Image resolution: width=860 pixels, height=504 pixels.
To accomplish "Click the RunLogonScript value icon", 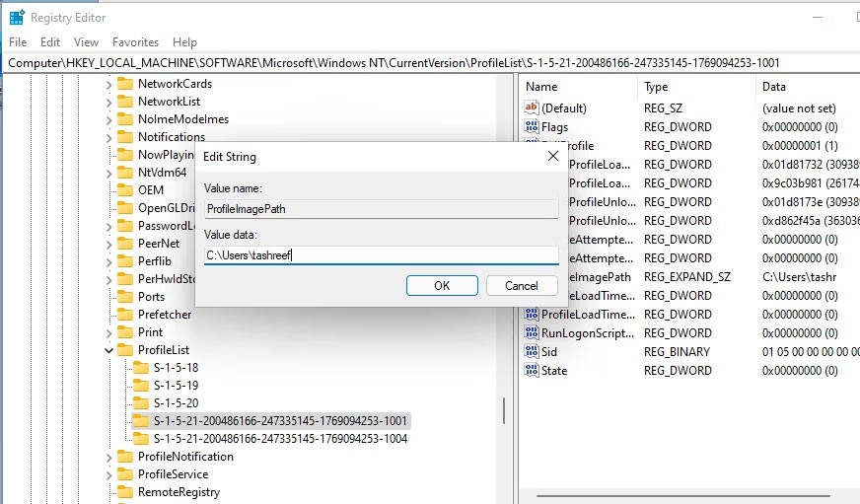I will pyautogui.click(x=532, y=333).
